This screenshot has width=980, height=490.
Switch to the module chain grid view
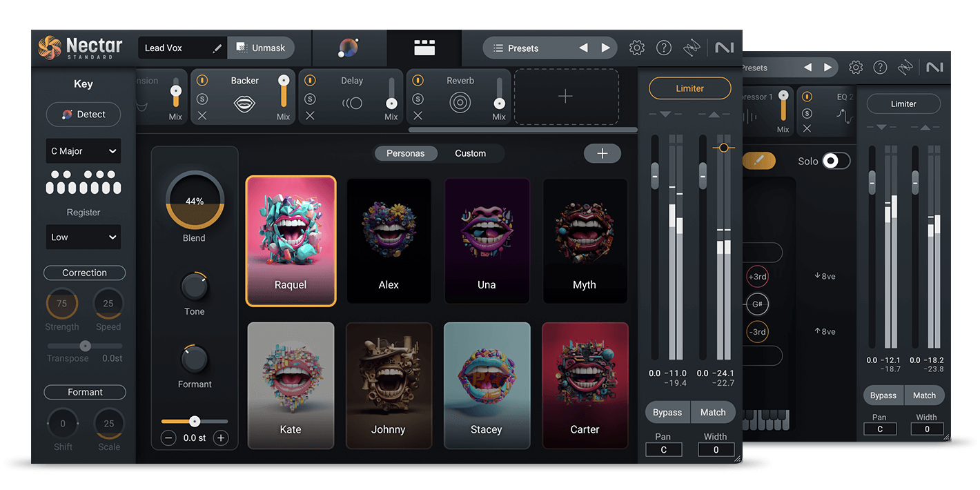tap(424, 48)
